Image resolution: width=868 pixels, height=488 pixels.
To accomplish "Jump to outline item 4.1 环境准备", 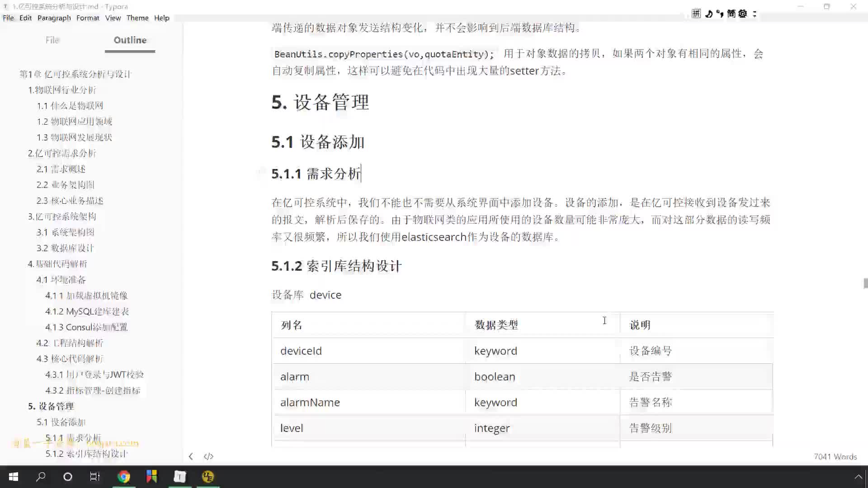I will pyautogui.click(x=61, y=280).
